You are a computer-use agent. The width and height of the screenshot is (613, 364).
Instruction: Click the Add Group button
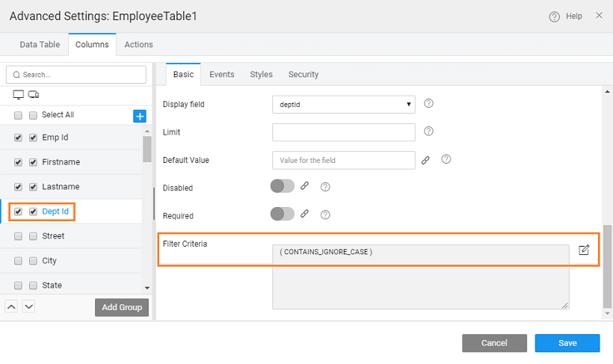(x=122, y=307)
